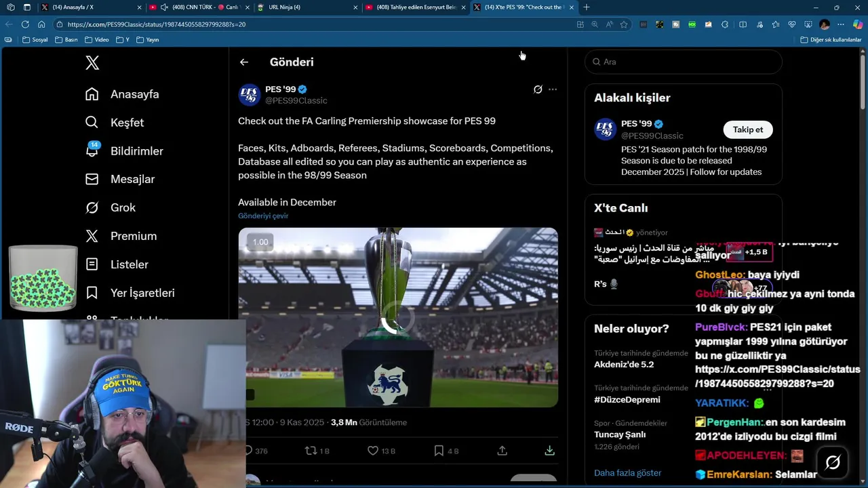Image resolution: width=868 pixels, height=488 pixels.
Task: Click the browser refresh button
Action: pos(25,24)
